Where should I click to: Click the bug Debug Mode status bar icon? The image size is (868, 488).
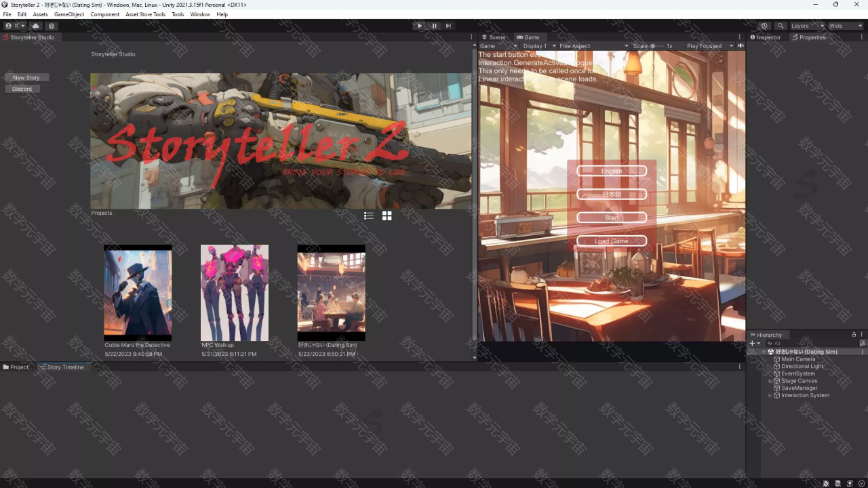click(826, 483)
